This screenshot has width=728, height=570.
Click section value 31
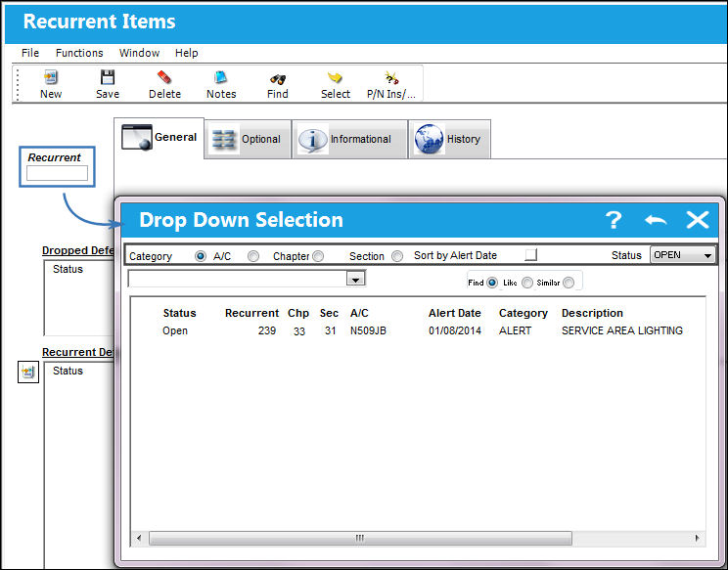click(330, 330)
